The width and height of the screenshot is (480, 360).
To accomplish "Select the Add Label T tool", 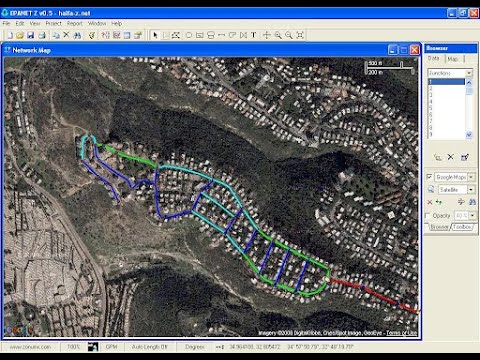I will coord(254,35).
